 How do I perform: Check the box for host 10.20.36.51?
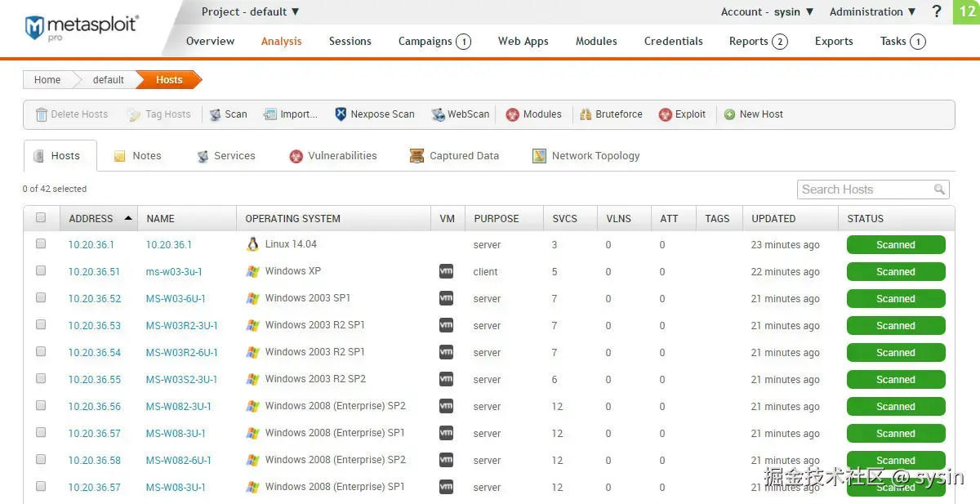click(x=41, y=271)
